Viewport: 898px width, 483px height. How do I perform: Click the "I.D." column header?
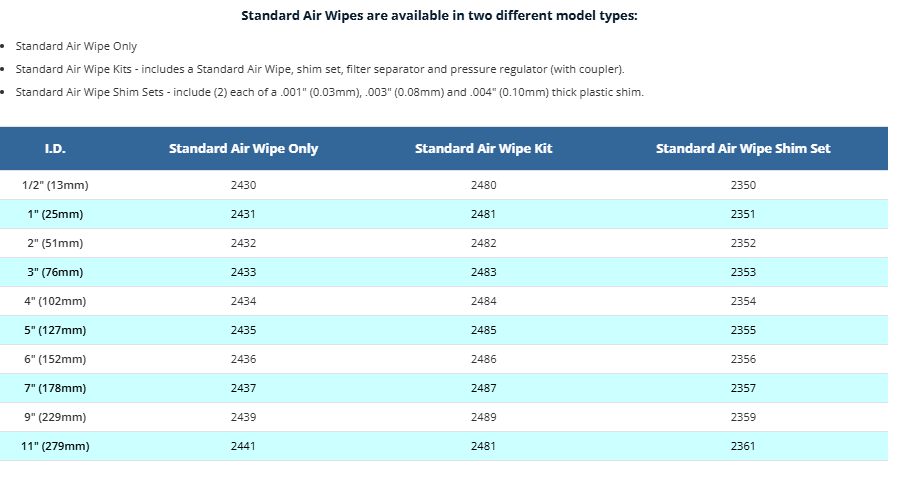pyautogui.click(x=56, y=149)
